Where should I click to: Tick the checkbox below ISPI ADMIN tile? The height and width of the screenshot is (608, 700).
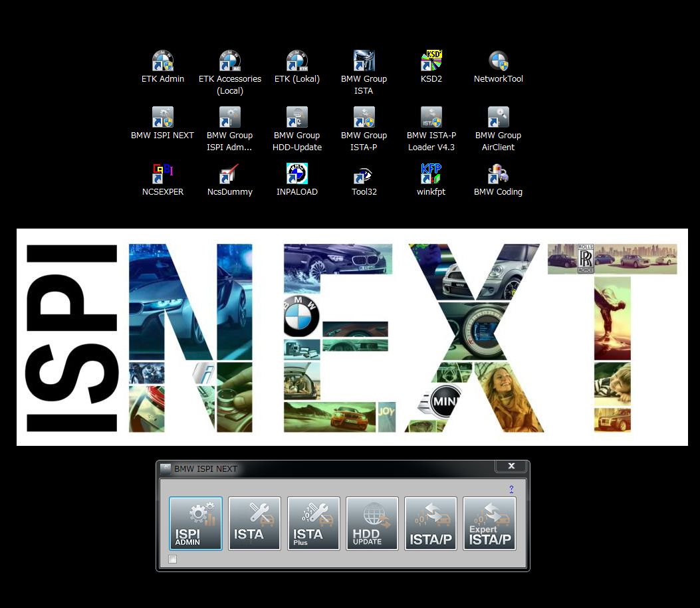[173, 559]
